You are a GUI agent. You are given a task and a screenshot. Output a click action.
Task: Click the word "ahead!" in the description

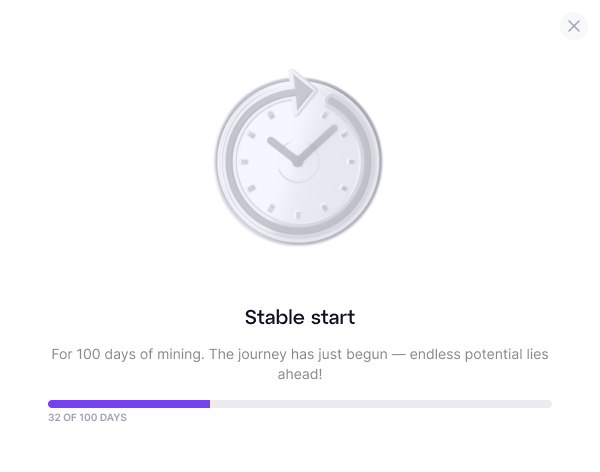pos(300,374)
